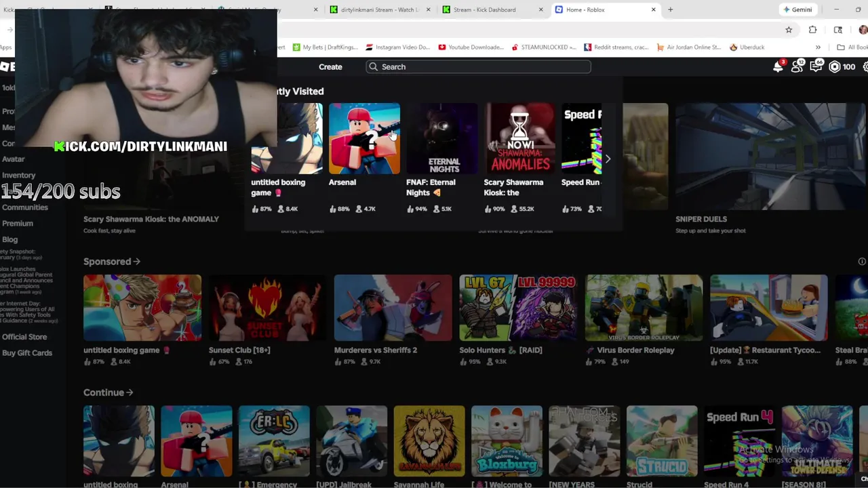Open Premium in the sidebar

tap(18, 224)
